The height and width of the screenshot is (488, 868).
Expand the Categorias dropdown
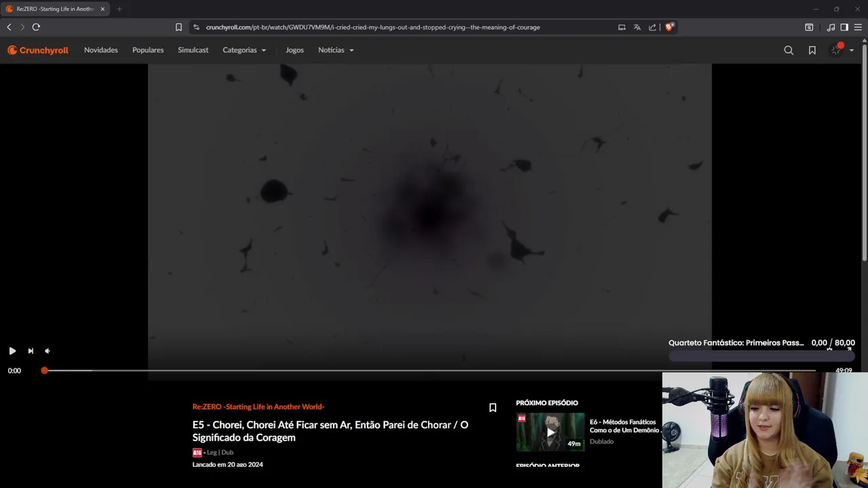244,50
